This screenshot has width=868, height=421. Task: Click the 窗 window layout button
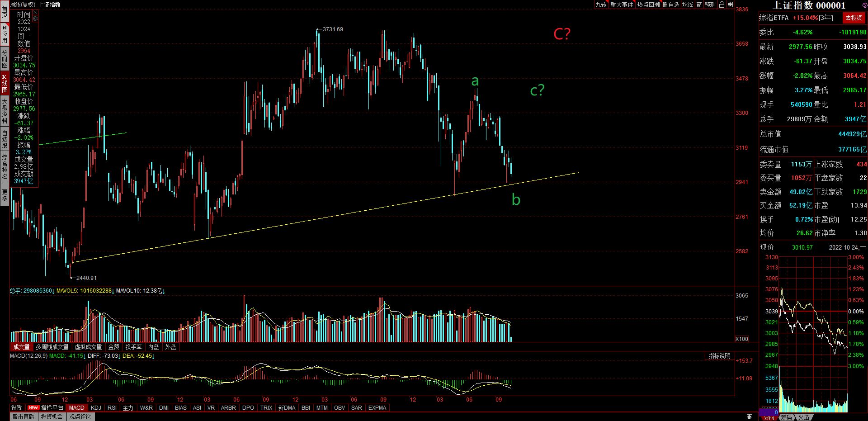(699, 5)
